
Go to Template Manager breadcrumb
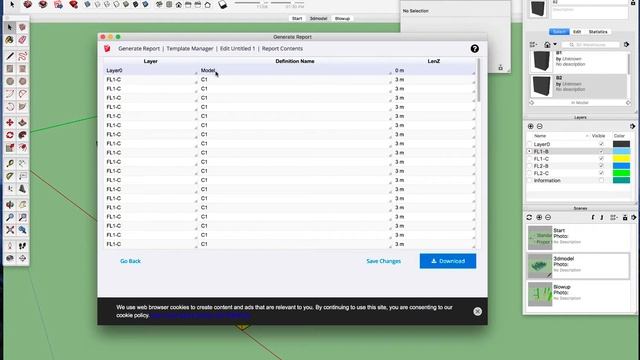pos(190,49)
